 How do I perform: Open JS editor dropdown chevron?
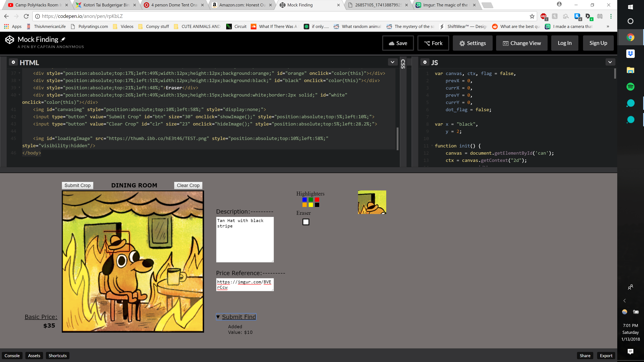tap(610, 62)
